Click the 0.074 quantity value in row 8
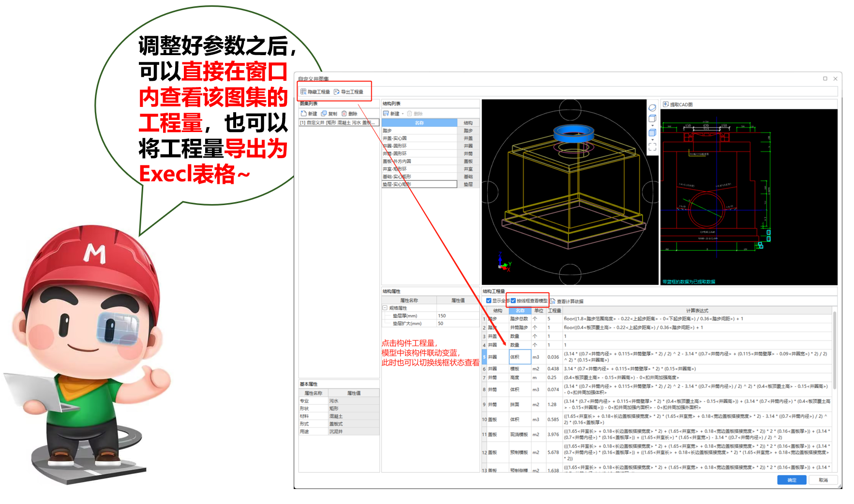Image resolution: width=854 pixels, height=504 pixels. coord(554,389)
